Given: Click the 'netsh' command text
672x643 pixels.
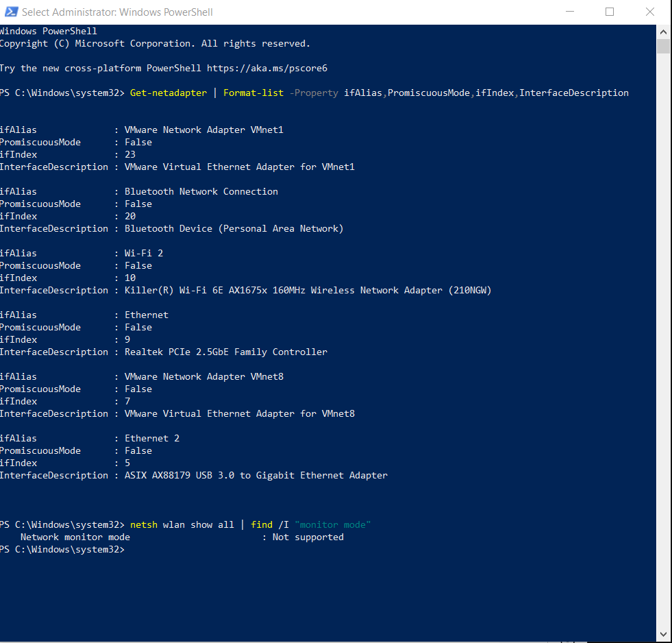Looking at the screenshot, I should click(144, 524).
